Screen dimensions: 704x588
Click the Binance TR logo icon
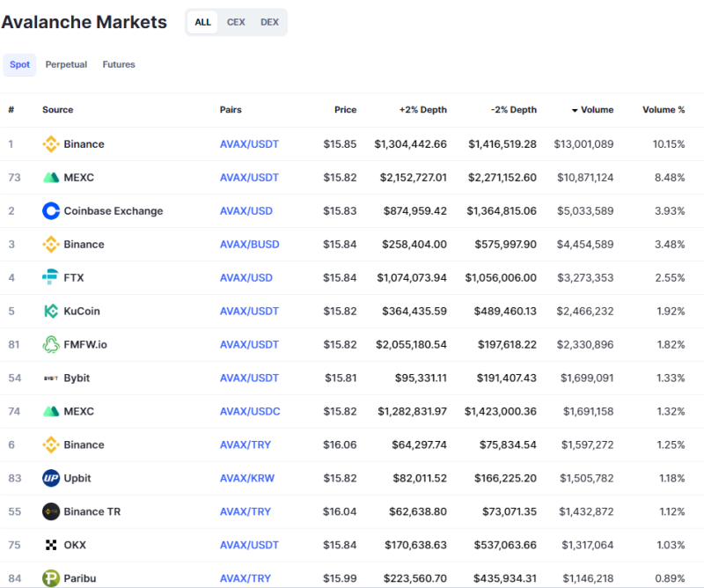51,511
